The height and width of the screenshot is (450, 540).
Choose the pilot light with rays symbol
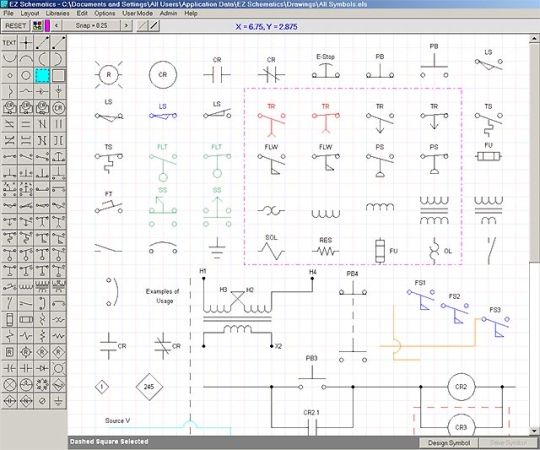pos(58,368)
